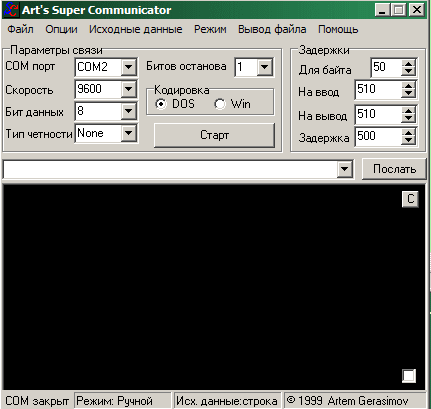This screenshot has height=409, width=431.
Task: Click the small C clear button in terminal
Action: point(410,199)
